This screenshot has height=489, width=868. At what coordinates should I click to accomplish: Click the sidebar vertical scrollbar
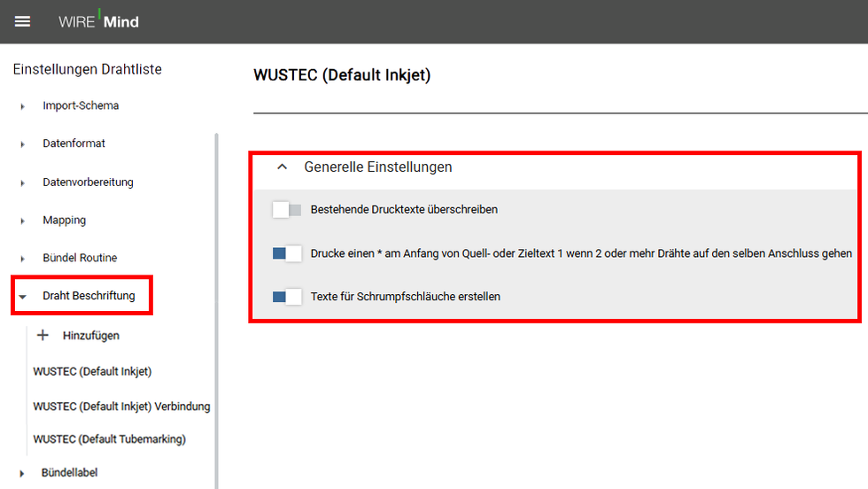(x=216, y=310)
